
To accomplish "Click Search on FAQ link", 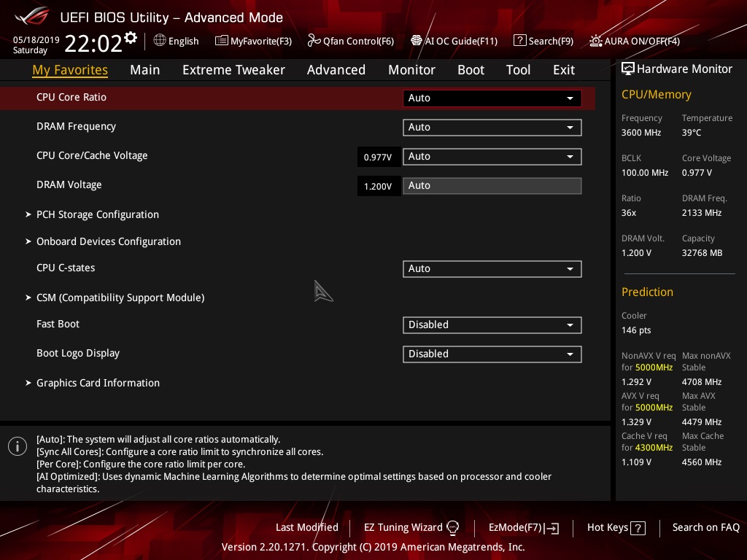I will [705, 528].
